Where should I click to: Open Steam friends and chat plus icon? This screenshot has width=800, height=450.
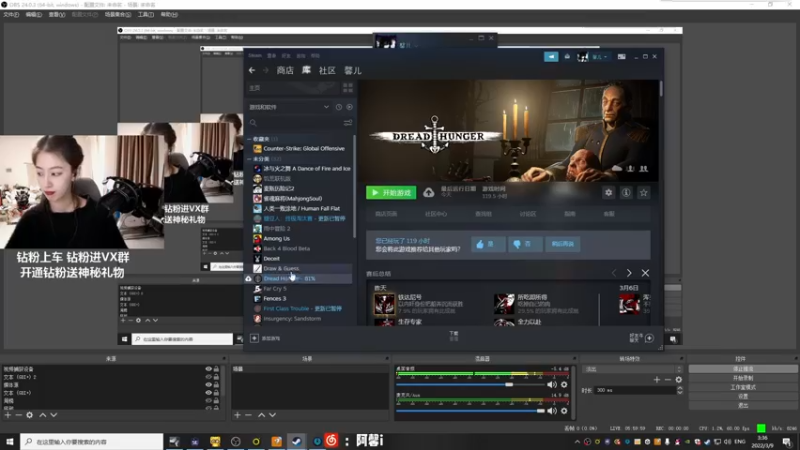[649, 338]
